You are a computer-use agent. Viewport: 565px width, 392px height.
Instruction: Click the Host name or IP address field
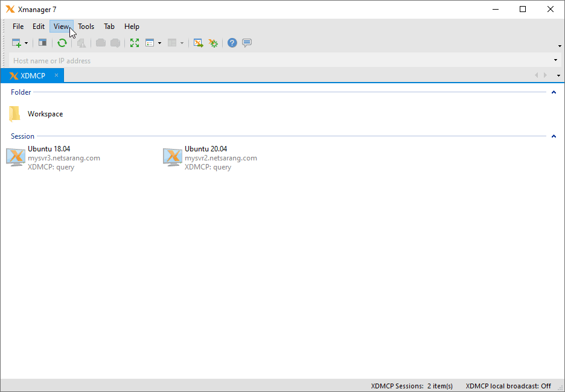(x=281, y=60)
